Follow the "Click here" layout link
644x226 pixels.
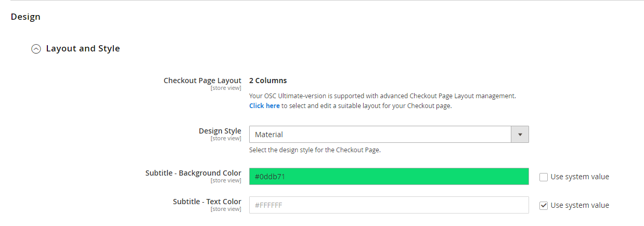point(264,106)
